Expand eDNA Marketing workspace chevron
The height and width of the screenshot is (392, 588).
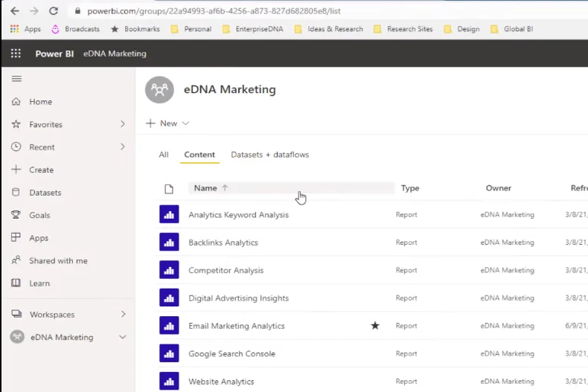click(x=122, y=337)
